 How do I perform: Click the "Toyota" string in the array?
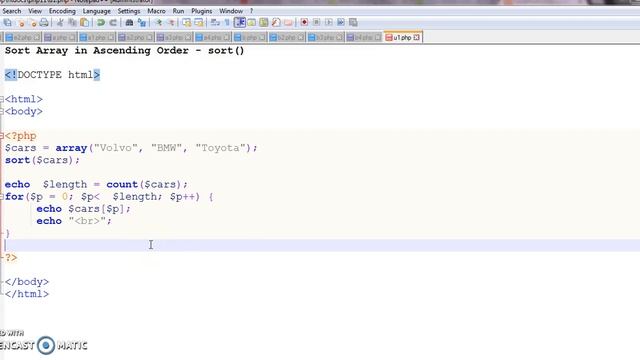(x=221, y=148)
